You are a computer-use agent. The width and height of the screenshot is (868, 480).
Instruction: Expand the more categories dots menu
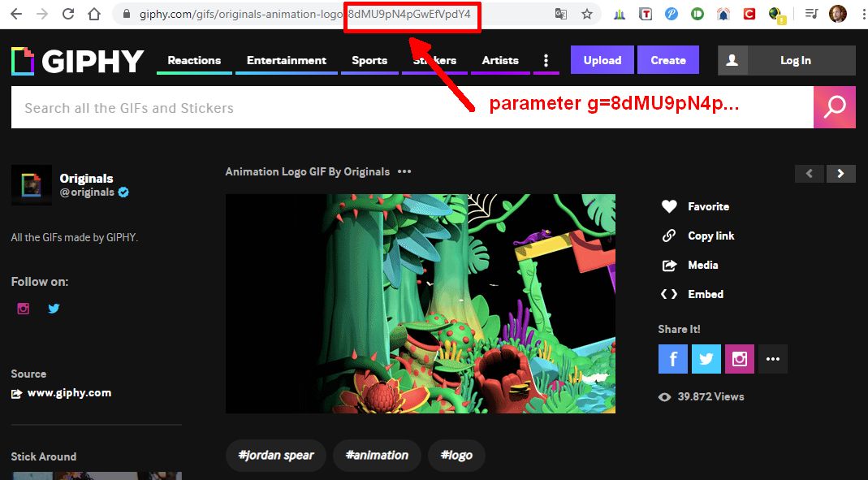(546, 60)
